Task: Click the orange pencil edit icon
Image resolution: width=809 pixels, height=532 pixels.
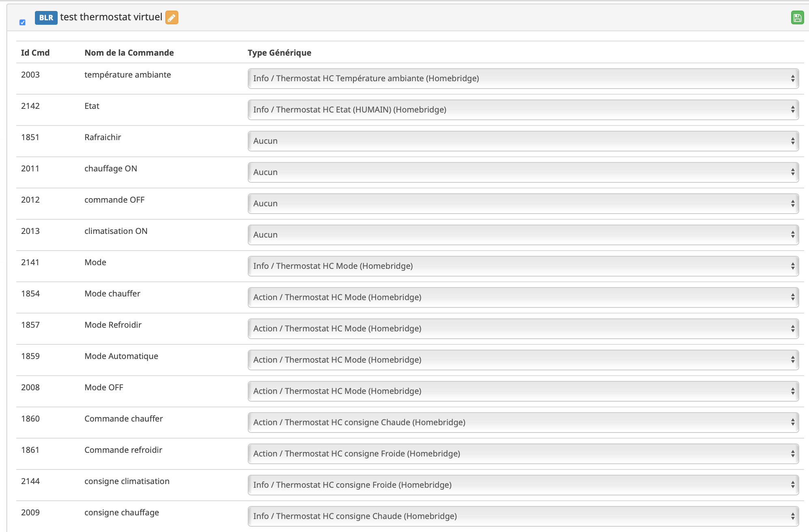Action: (x=172, y=17)
